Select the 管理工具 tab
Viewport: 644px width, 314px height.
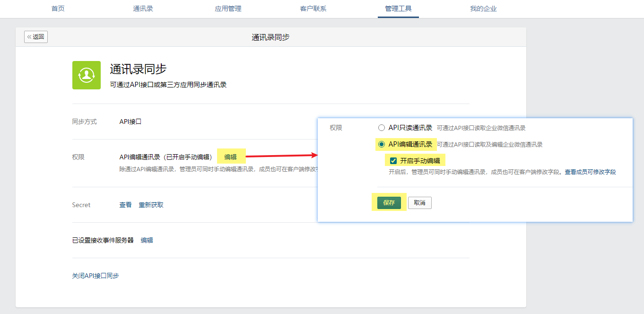pos(398,9)
